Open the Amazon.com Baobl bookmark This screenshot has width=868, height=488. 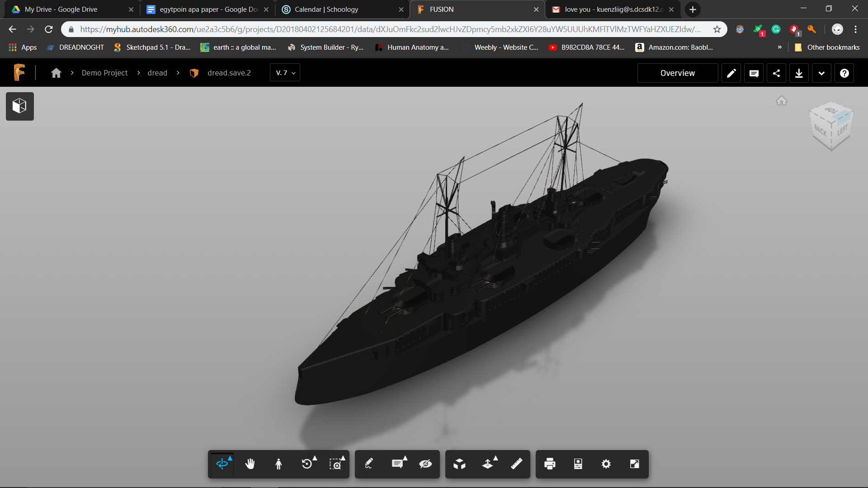tap(674, 47)
